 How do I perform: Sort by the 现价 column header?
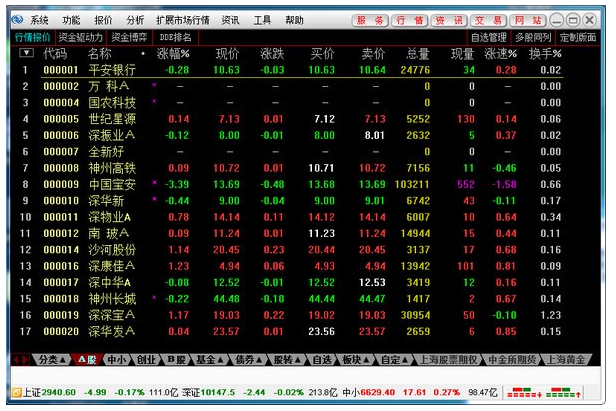pos(227,53)
